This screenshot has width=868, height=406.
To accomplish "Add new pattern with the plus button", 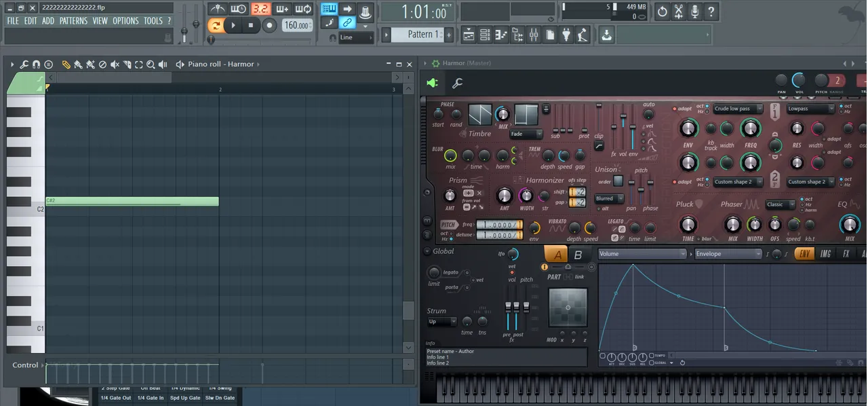I will coord(450,35).
